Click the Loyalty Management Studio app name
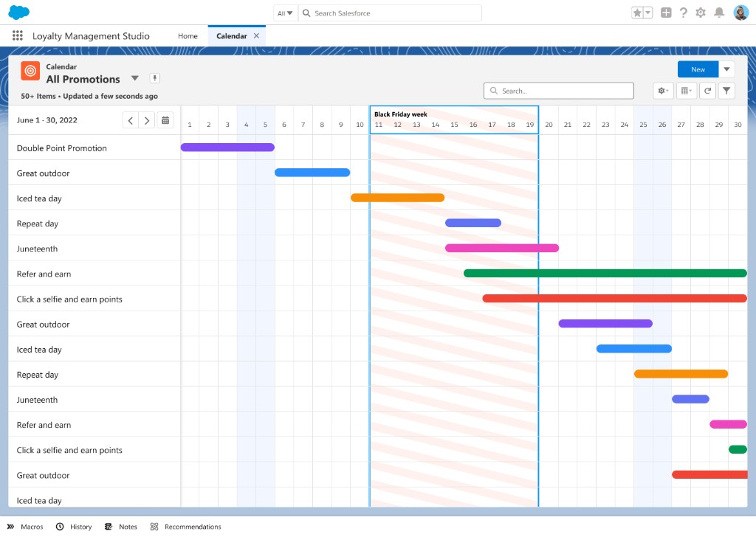The height and width of the screenshot is (537, 756). click(x=91, y=36)
